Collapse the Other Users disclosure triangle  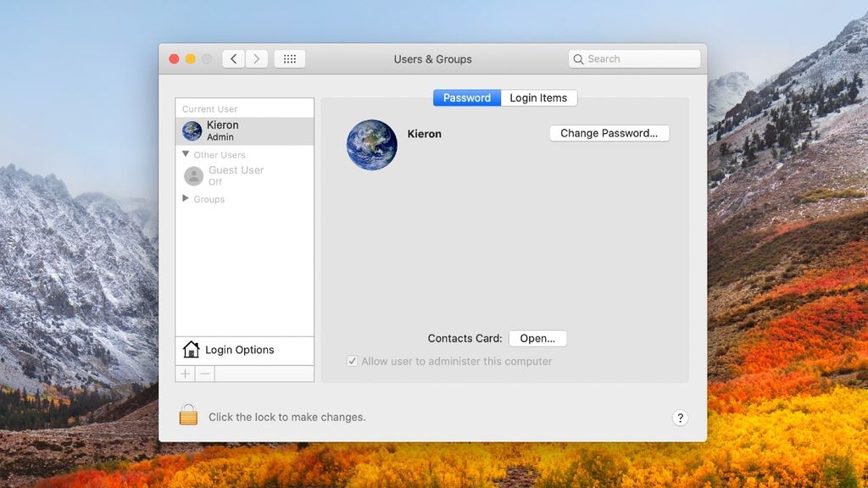click(x=187, y=154)
